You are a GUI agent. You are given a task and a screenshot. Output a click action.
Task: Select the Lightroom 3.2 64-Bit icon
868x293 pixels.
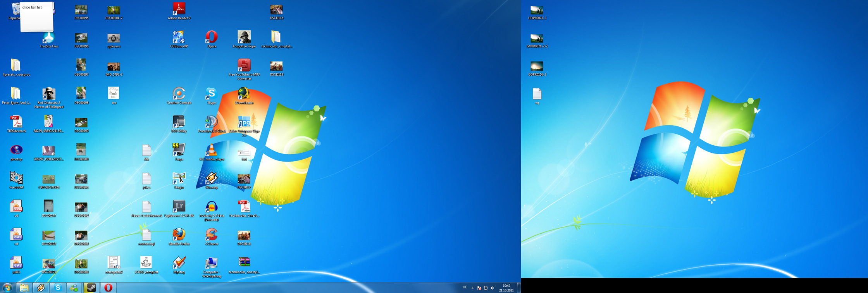coord(179,209)
